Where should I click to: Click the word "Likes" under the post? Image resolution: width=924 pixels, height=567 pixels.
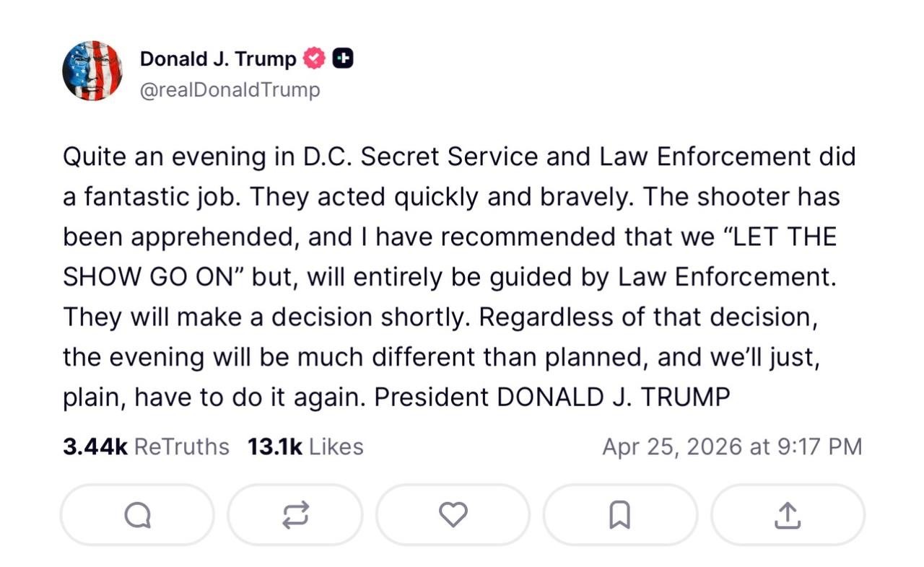point(336,447)
